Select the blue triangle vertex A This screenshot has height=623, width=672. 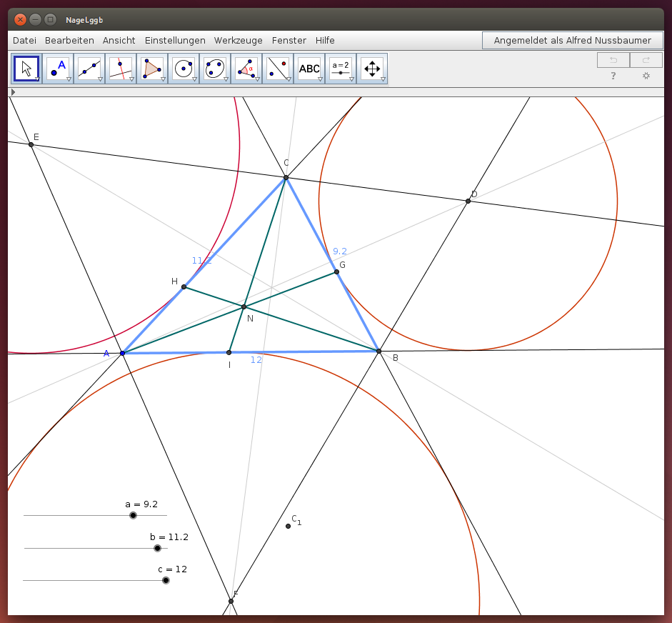coord(123,353)
